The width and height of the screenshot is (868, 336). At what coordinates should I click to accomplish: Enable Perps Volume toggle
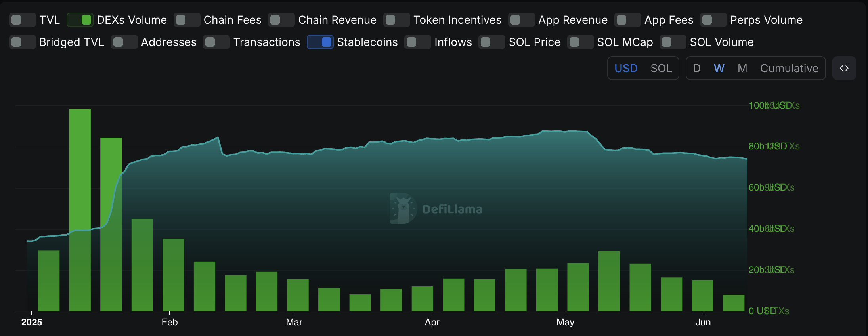coord(713,20)
